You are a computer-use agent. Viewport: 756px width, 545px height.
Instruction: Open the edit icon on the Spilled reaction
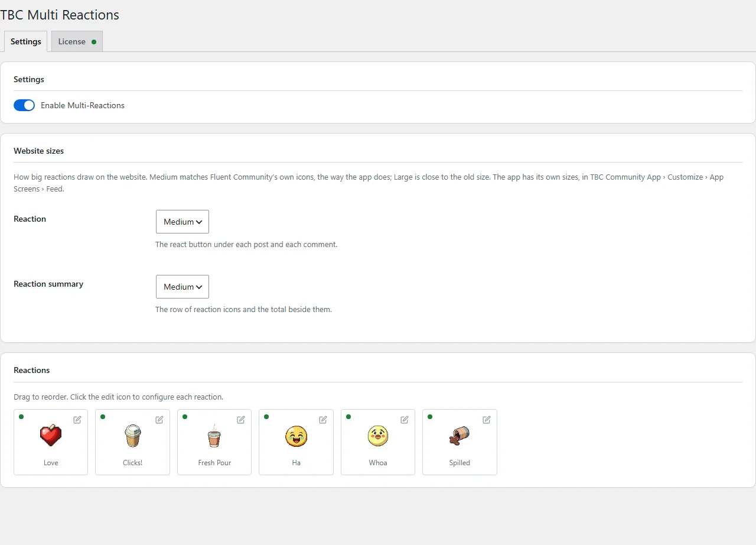point(487,420)
